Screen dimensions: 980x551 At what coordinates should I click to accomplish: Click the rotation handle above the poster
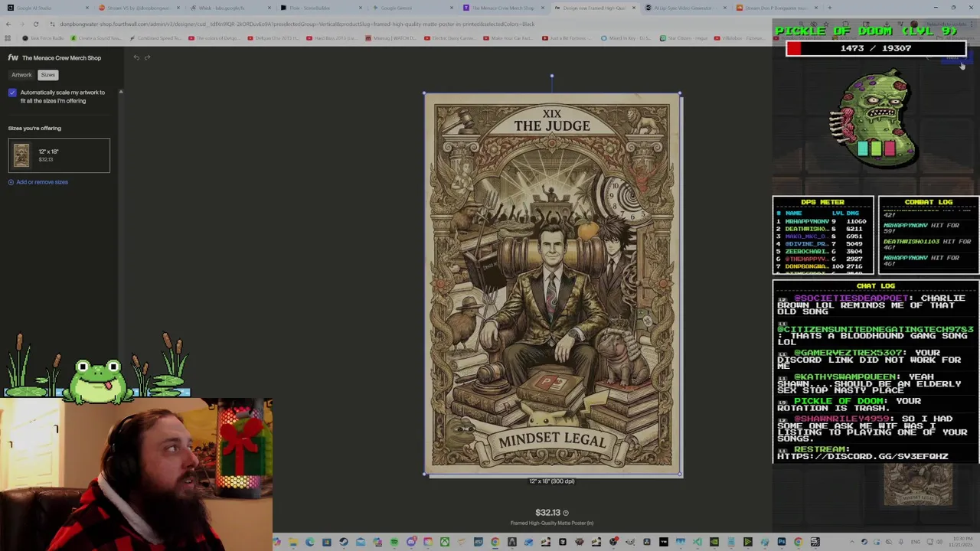pos(552,76)
